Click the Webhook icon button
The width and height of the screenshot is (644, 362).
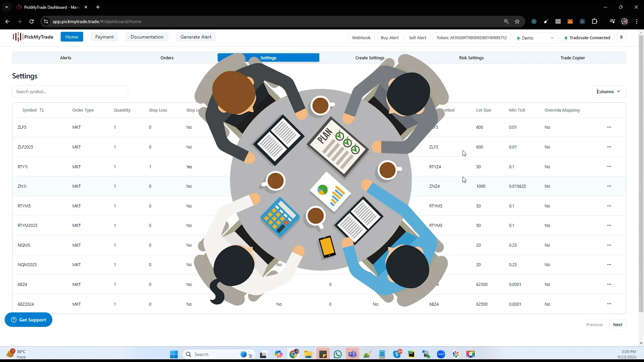pos(361,38)
